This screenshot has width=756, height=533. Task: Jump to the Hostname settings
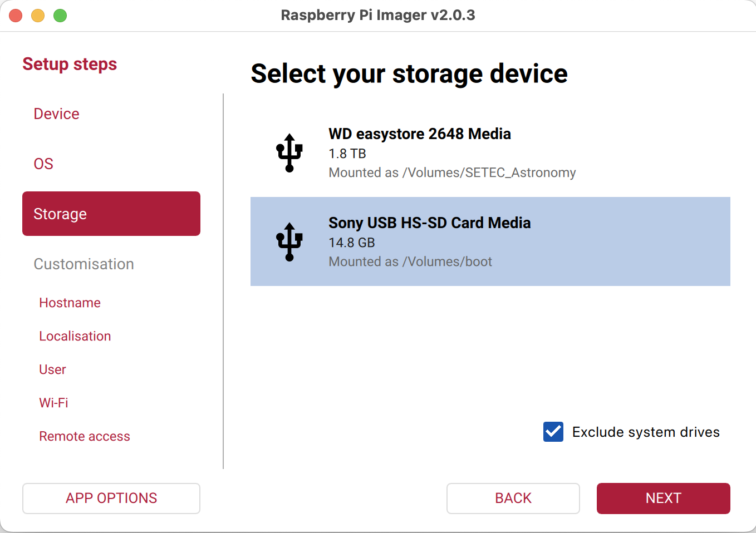(70, 303)
